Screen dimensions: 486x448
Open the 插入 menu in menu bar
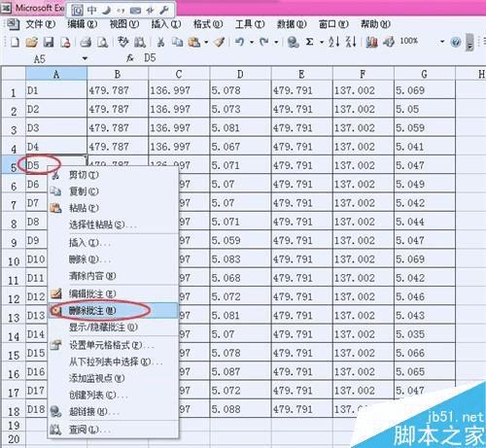click(166, 24)
